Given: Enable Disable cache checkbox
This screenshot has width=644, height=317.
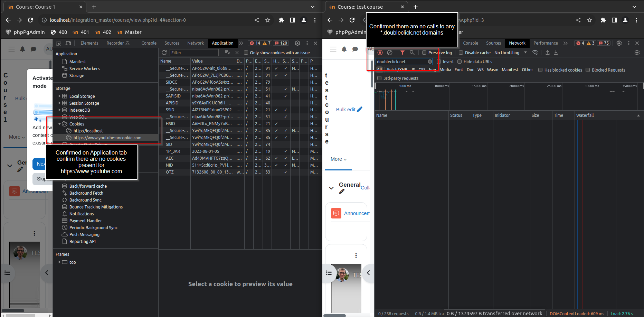Looking at the screenshot, I should 461,53.
